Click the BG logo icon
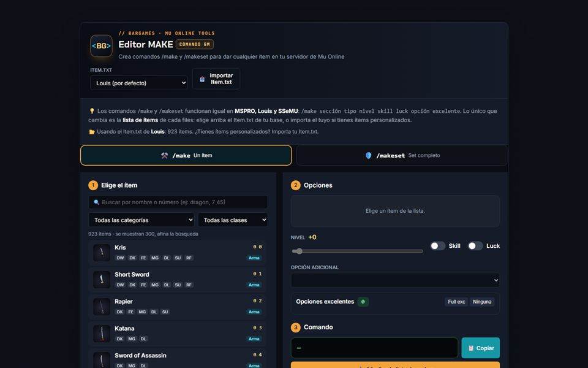The image size is (588, 368). [x=101, y=46]
